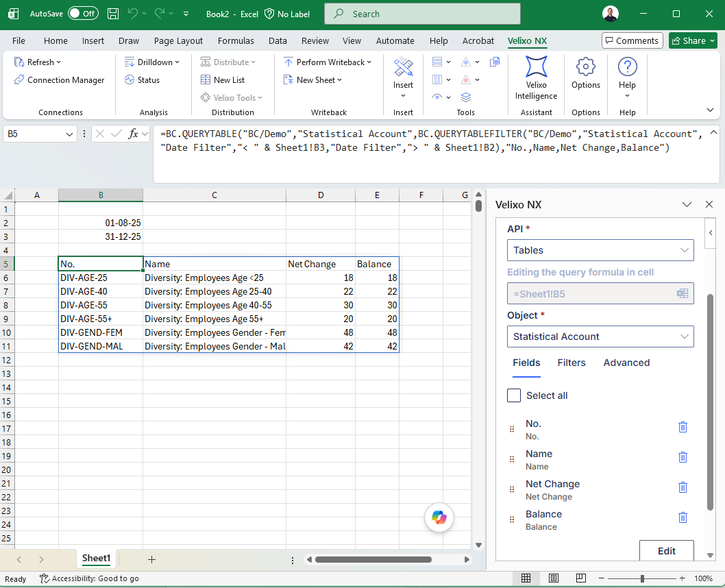Open the Comments button
Screen dimensions: 725x588
632,40
